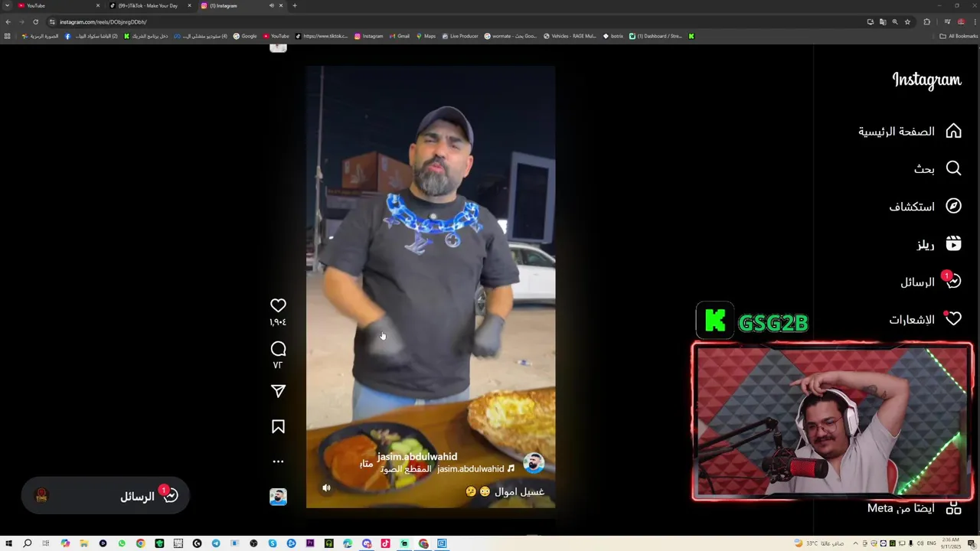Screen dimensions: 980x551
Task: Open the reel's comments bubble icon
Action: pos(278,349)
